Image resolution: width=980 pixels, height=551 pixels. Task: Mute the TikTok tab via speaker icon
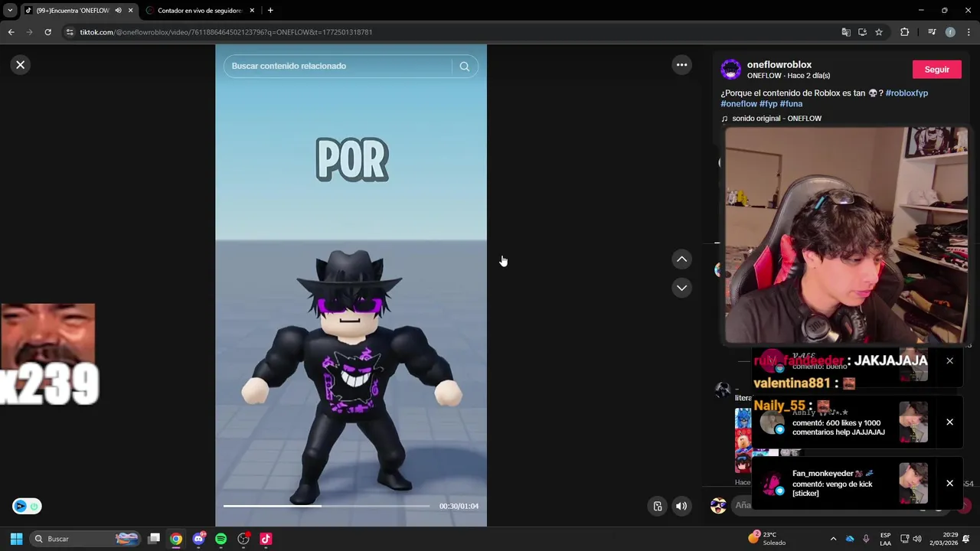[x=118, y=11]
